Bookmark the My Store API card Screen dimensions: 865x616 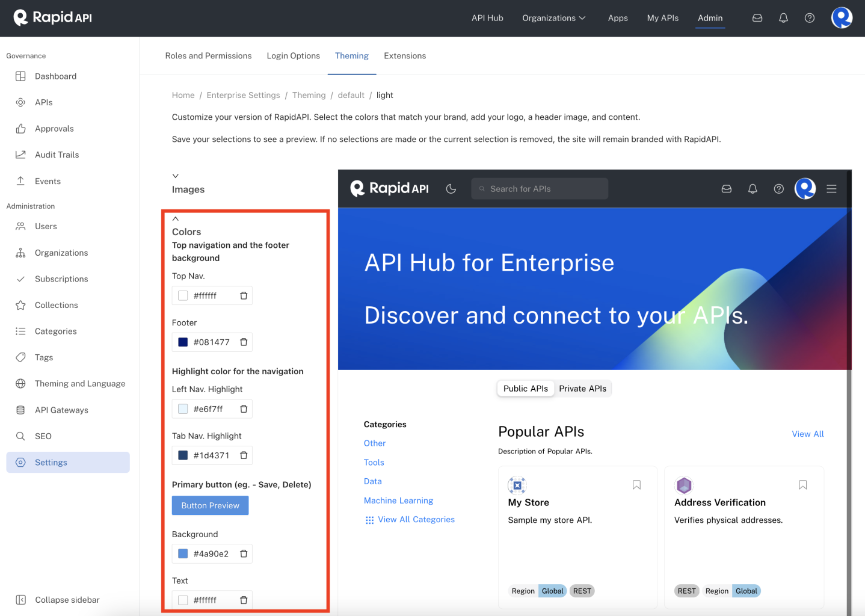tap(636, 485)
